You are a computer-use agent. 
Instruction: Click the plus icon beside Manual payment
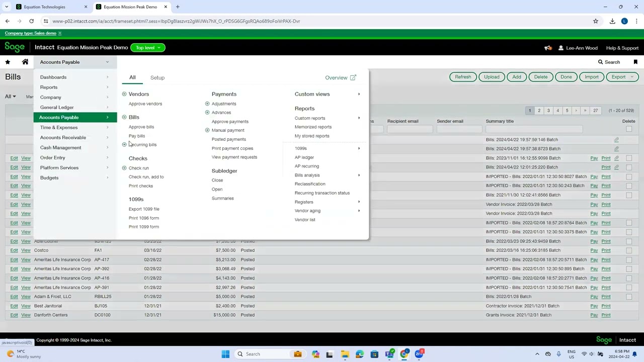207,130
